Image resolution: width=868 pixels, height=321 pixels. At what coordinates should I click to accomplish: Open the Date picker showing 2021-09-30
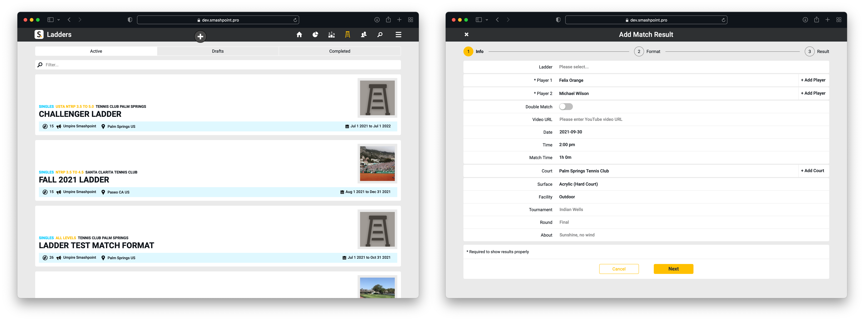click(x=646, y=132)
